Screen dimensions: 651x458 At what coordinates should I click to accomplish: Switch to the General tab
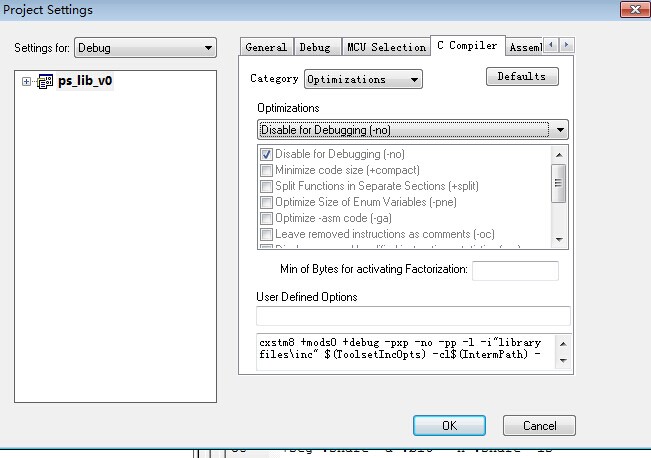click(266, 47)
